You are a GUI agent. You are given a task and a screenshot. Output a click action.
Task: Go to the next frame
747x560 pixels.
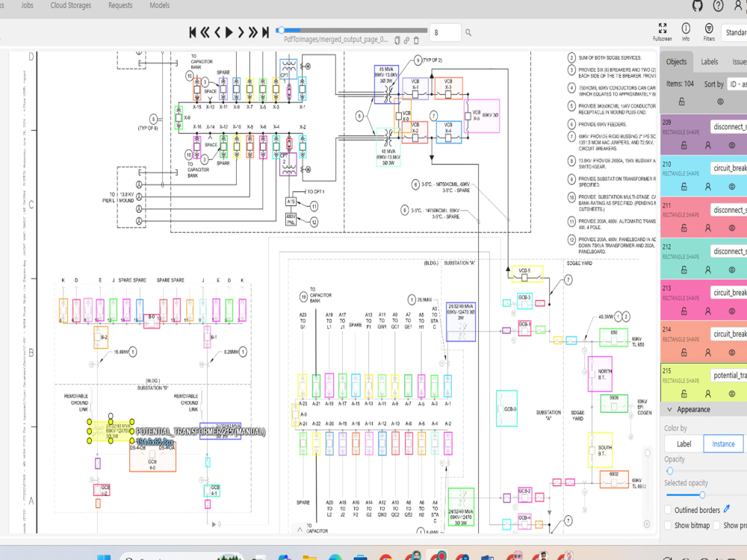pyautogui.click(x=241, y=32)
